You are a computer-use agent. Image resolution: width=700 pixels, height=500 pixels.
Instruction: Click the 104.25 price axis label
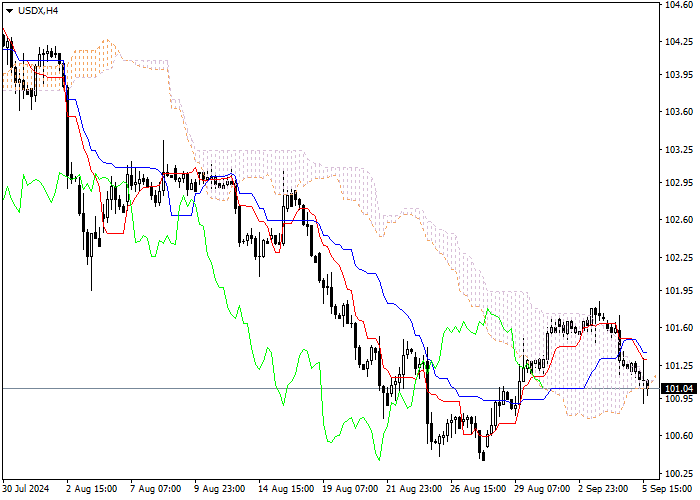[x=679, y=42]
